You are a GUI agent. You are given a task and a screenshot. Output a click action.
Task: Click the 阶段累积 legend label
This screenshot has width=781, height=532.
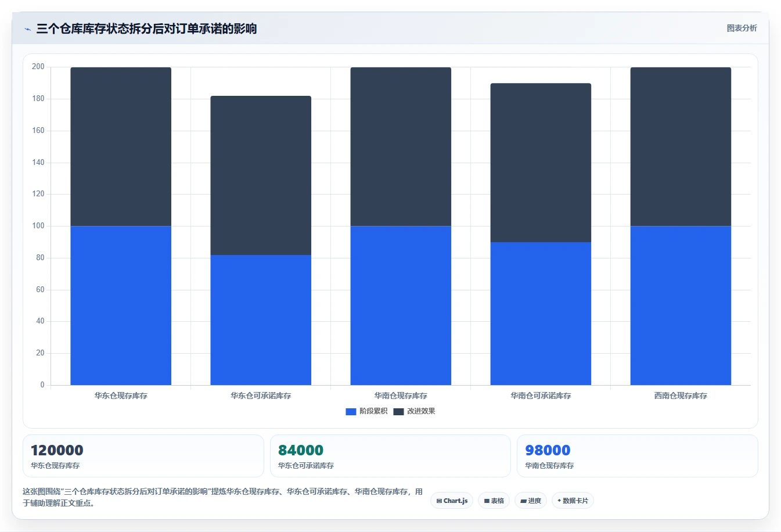click(x=373, y=411)
